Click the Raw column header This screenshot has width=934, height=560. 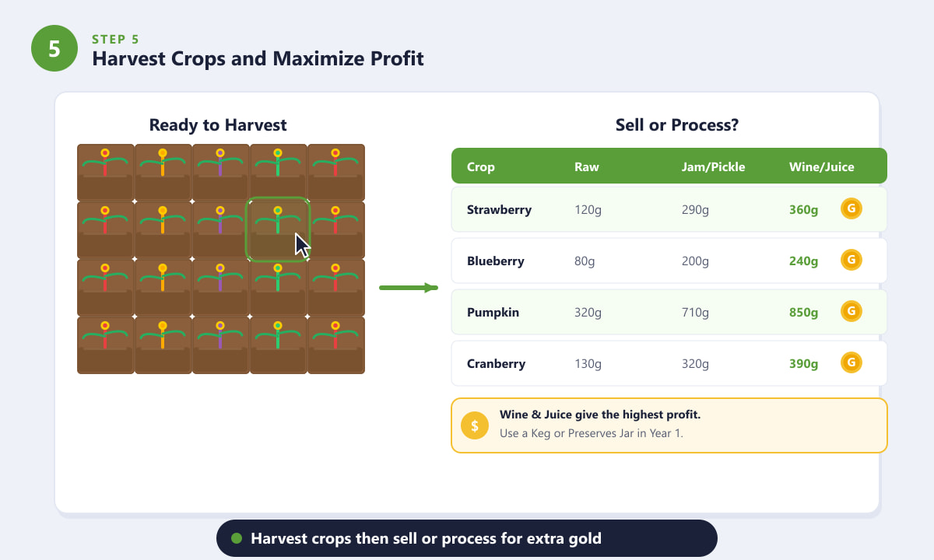tap(587, 166)
